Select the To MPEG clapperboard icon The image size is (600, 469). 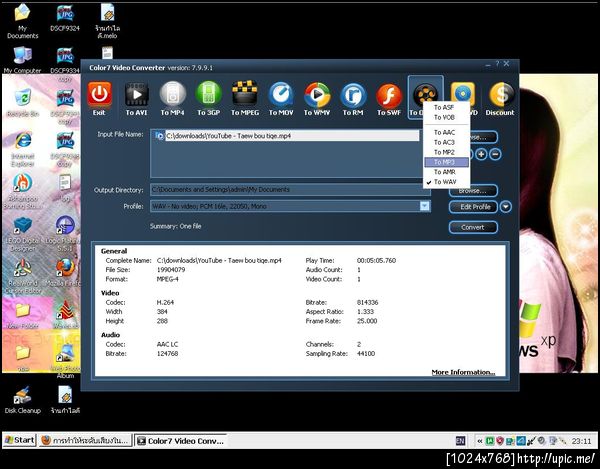click(x=245, y=93)
